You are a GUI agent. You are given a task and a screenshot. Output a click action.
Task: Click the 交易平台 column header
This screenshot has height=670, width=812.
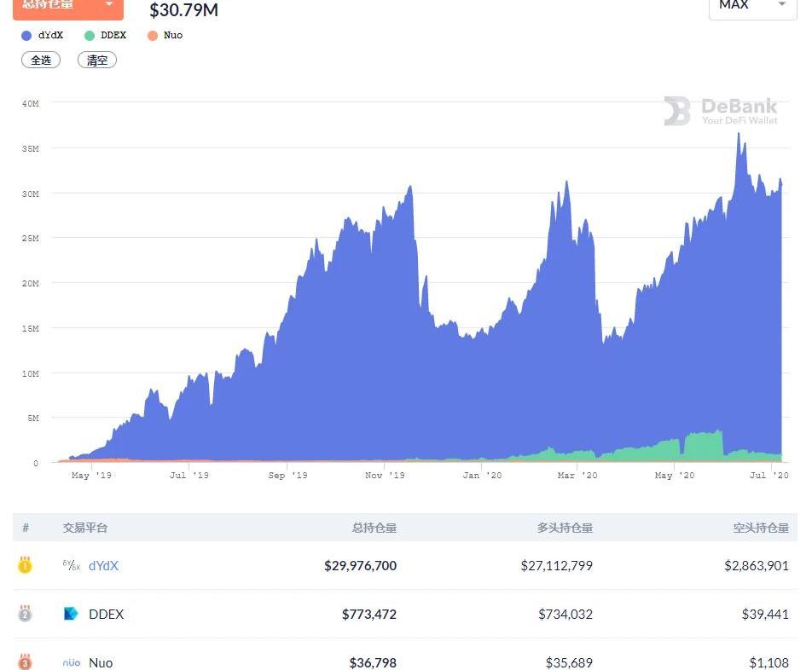tap(85, 528)
